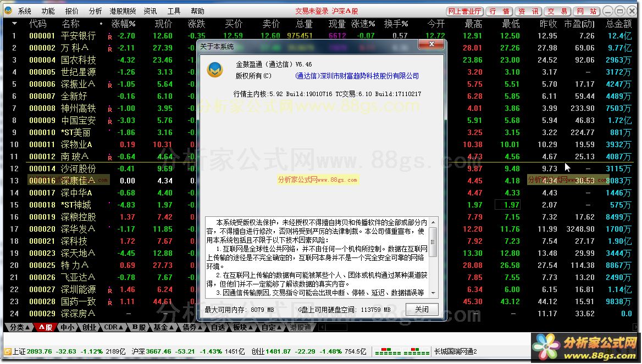Click the app logo in title bar
Screen dimensions: 642x364
pos(8,10)
